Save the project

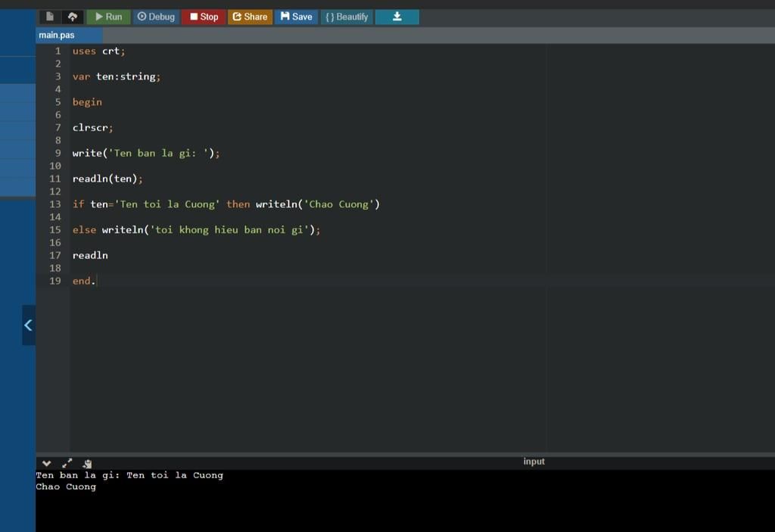click(296, 17)
